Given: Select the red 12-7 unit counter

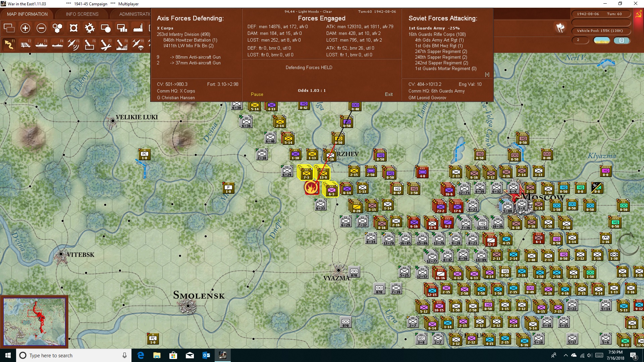Looking at the screenshot, I should click(x=491, y=240).
